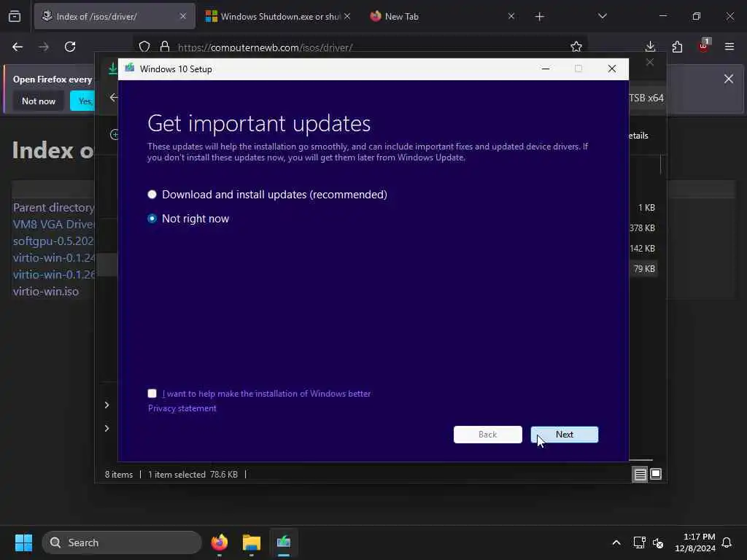
Task: Switch Explorer to details view icon
Action: (640, 474)
